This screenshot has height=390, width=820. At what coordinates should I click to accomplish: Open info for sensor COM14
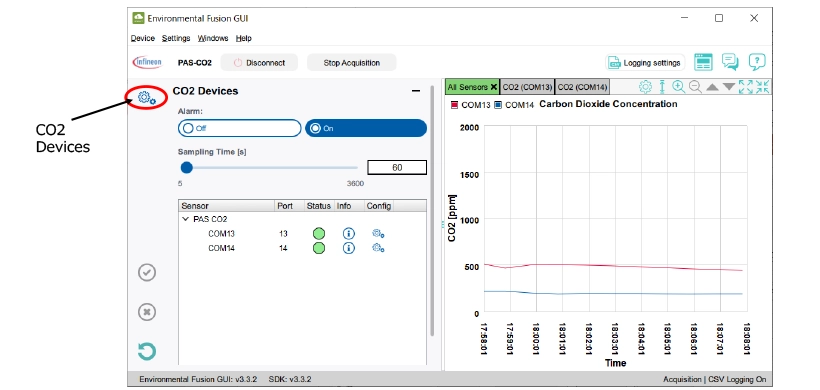348,248
